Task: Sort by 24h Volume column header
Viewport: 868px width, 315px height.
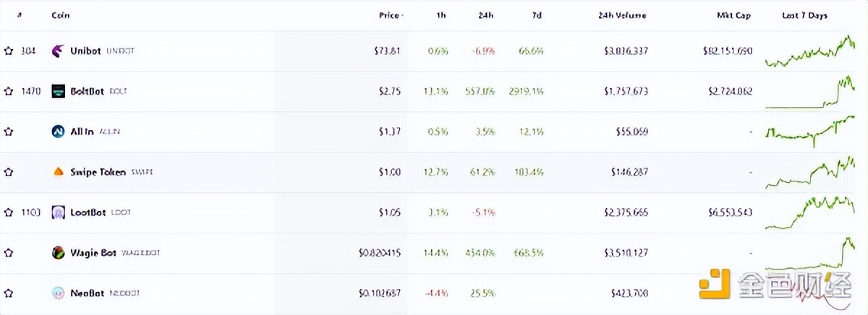Action: (621, 15)
